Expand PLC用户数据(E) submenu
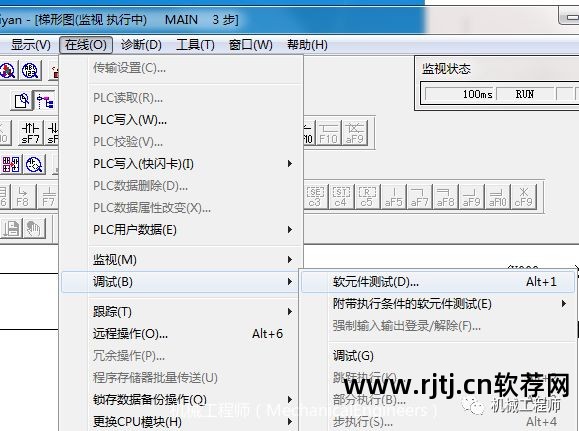This screenshot has height=431, width=579. 181,230
